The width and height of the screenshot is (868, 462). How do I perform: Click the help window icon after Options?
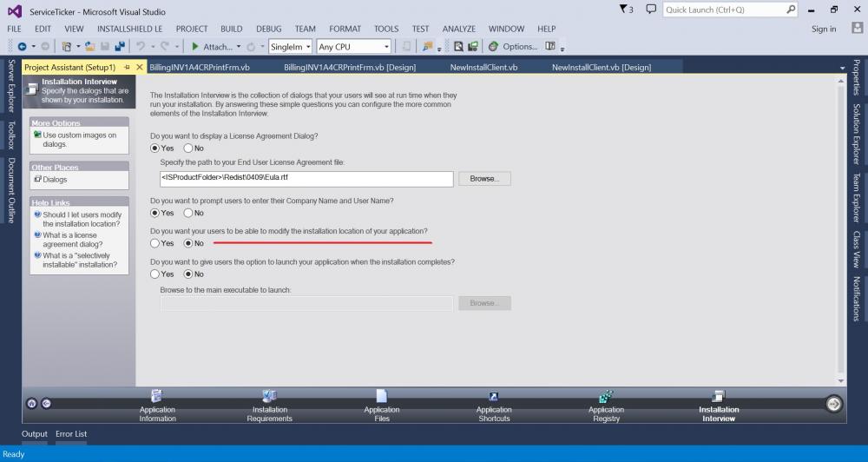coord(550,47)
